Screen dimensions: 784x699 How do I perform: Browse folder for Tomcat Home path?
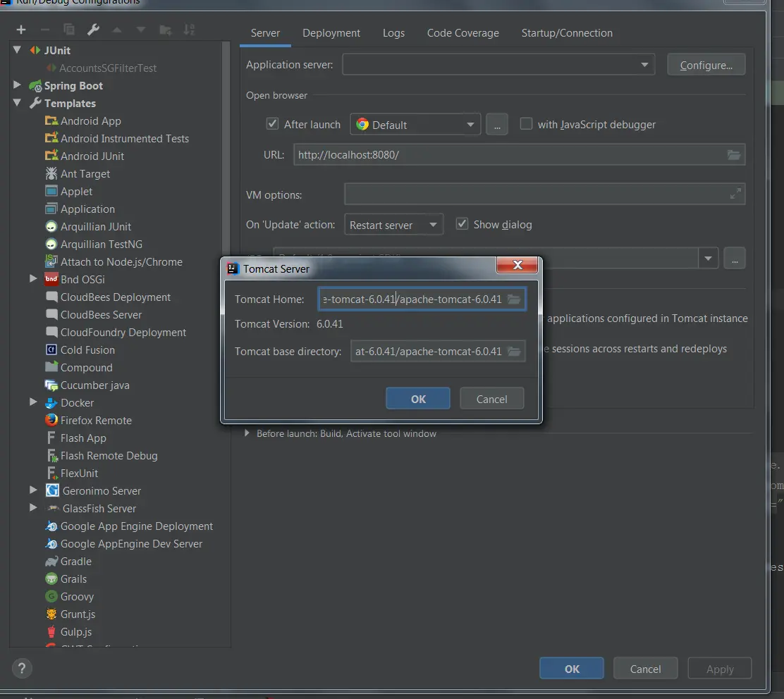point(514,299)
